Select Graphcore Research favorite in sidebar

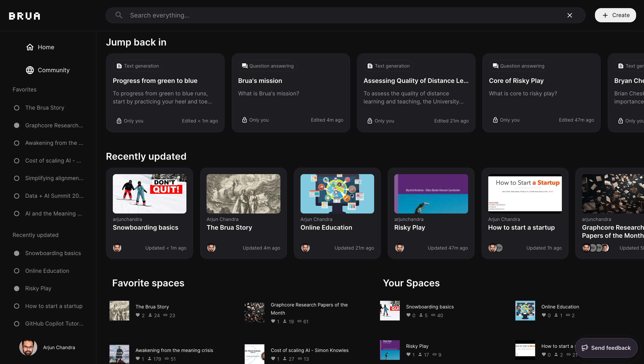click(x=54, y=125)
